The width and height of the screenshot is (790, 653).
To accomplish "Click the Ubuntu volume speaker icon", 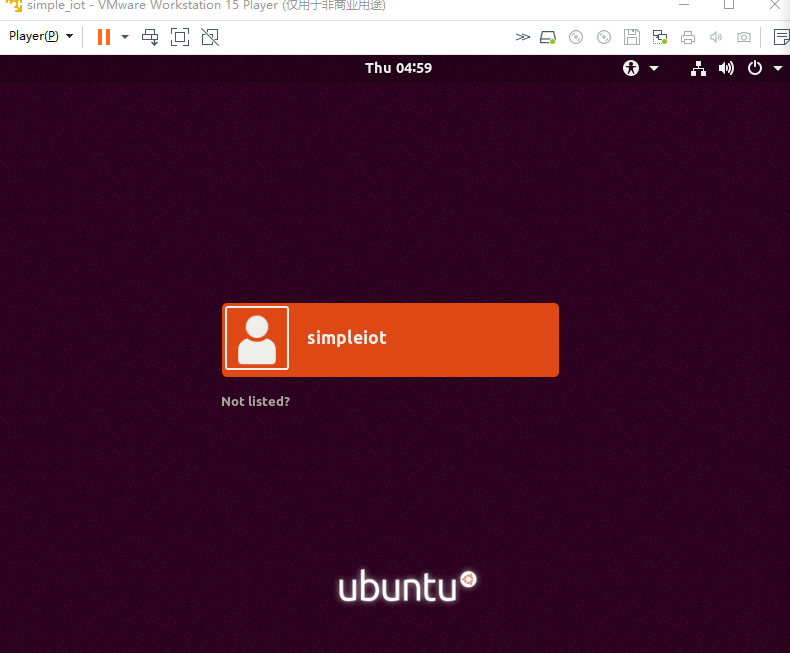I will [726, 68].
